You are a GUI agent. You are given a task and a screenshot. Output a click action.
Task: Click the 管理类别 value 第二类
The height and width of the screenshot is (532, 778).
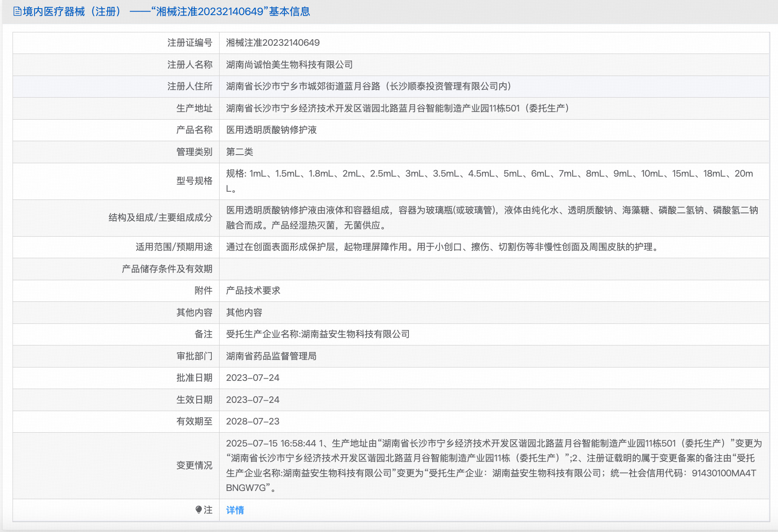tap(238, 152)
